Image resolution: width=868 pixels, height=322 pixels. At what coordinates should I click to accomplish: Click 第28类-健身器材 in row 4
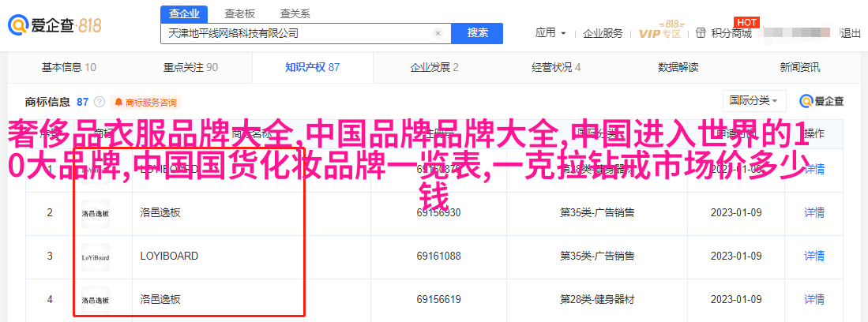[597, 300]
